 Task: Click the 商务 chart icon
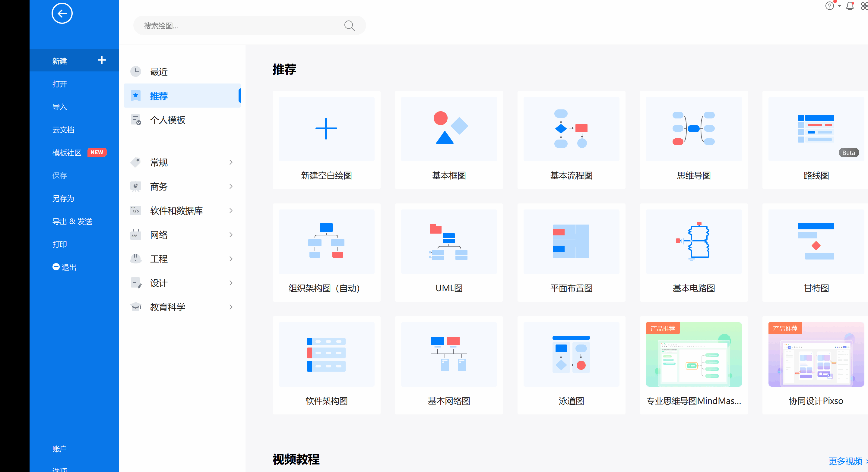(135, 187)
